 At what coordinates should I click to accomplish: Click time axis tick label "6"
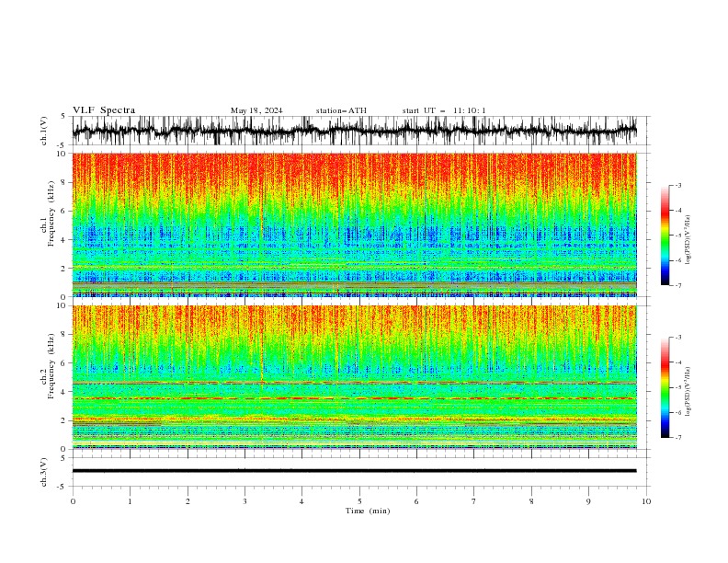(x=416, y=501)
